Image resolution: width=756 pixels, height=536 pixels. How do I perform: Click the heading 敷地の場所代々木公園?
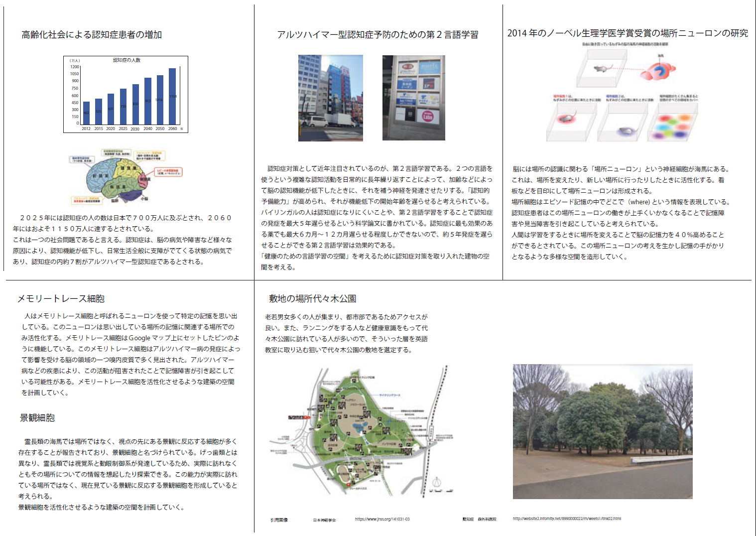point(312,299)
